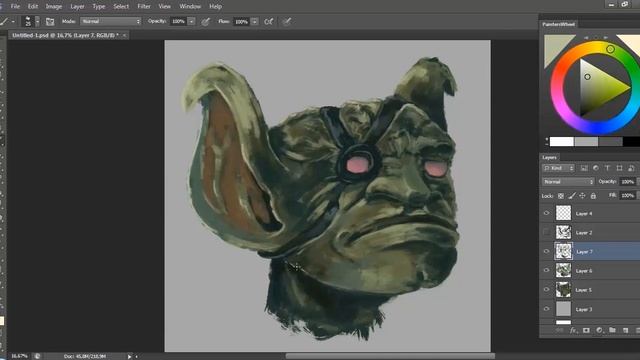Screen dimensions: 640x360
Task: Open the File menu
Action: (15, 7)
